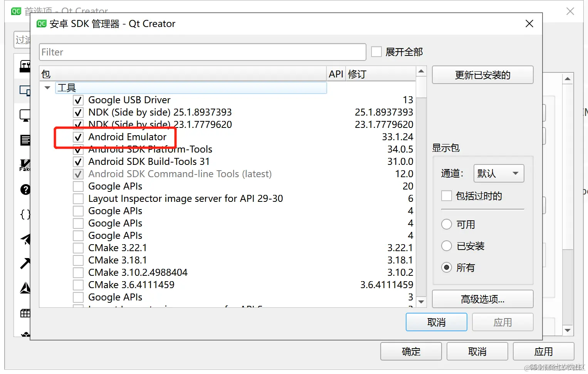Open the CMake triangle category icon

tap(25, 288)
